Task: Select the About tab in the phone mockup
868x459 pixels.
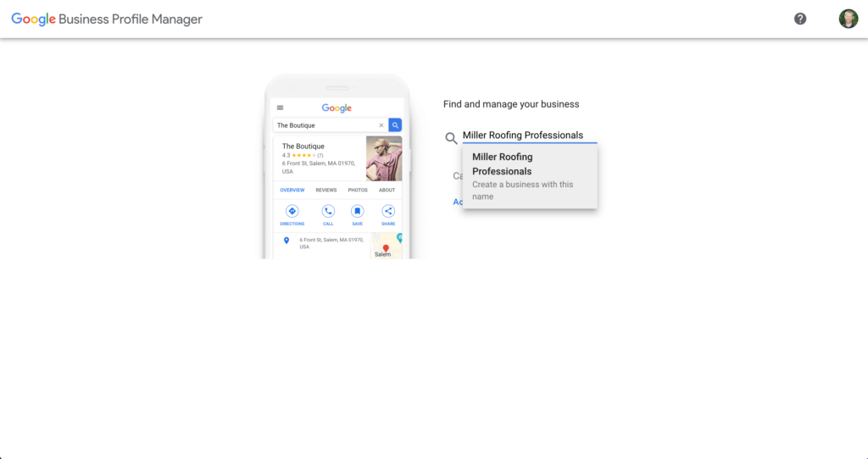Action: [x=387, y=191]
